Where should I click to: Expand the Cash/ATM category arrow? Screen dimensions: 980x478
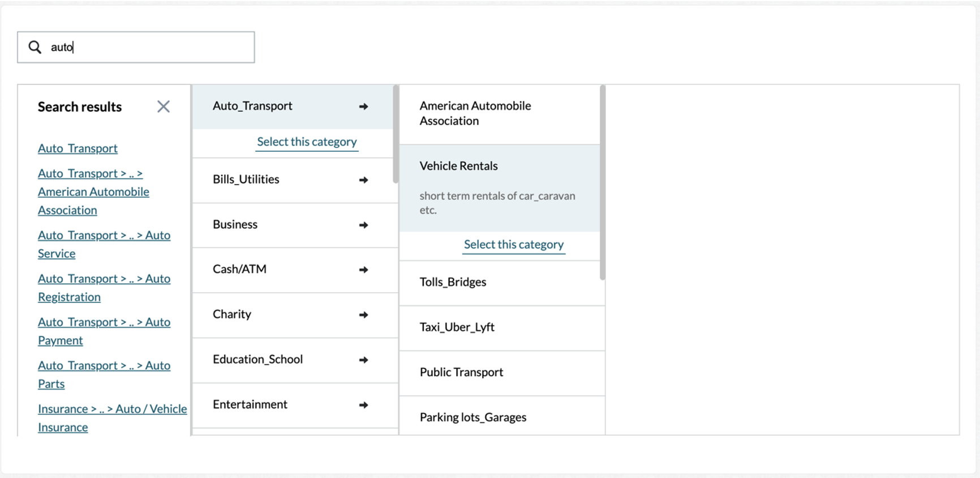364,270
